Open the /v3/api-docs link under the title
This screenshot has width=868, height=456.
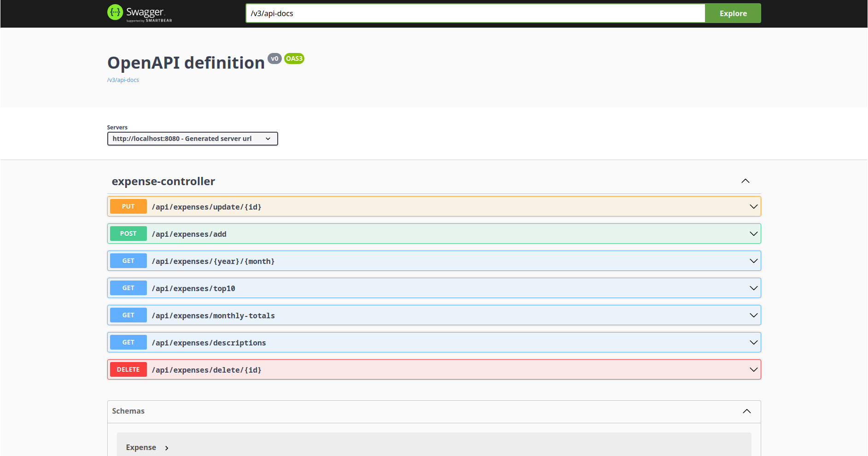pos(123,80)
